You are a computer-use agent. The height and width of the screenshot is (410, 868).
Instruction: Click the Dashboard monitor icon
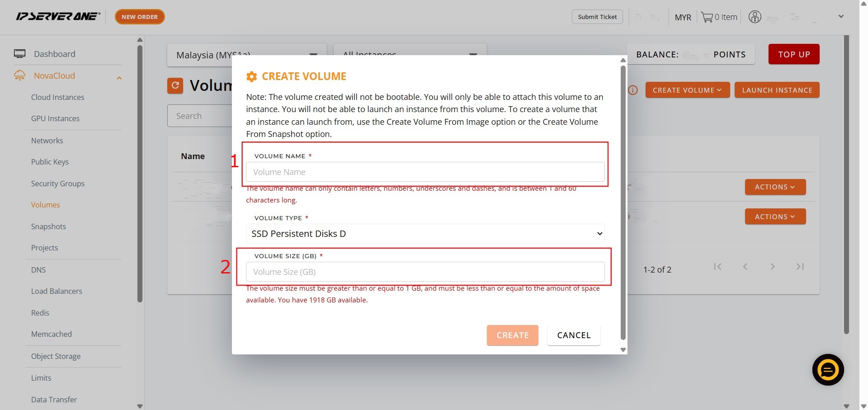[x=19, y=54]
